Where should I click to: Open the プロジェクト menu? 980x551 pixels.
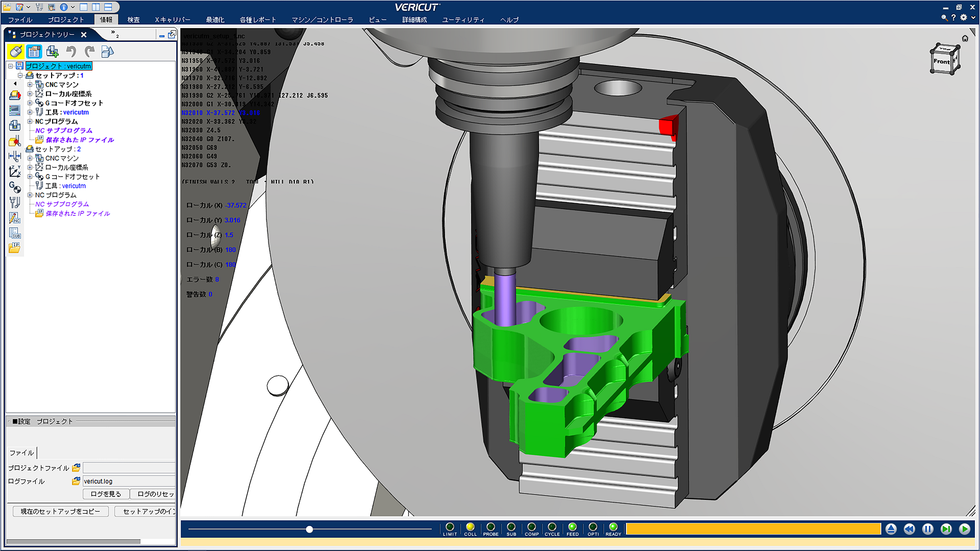coord(66,20)
